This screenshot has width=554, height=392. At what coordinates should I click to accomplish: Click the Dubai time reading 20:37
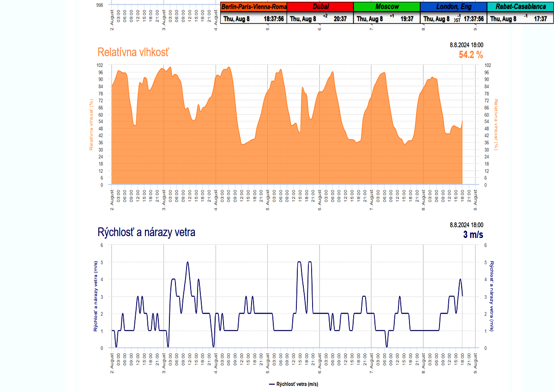341,19
